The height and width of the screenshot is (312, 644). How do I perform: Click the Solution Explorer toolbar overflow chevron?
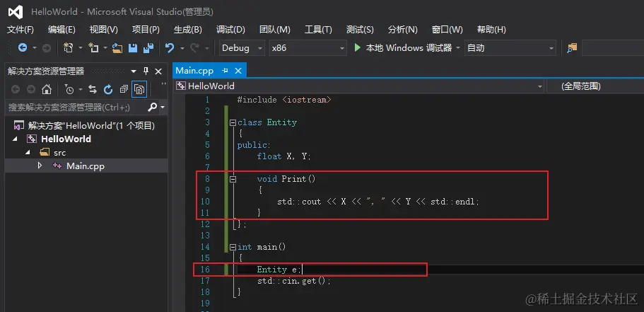point(163,84)
